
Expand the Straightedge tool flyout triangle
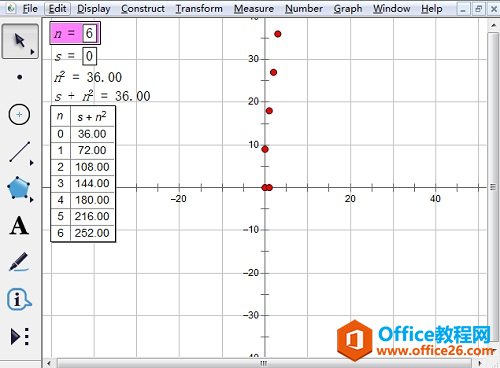point(32,163)
